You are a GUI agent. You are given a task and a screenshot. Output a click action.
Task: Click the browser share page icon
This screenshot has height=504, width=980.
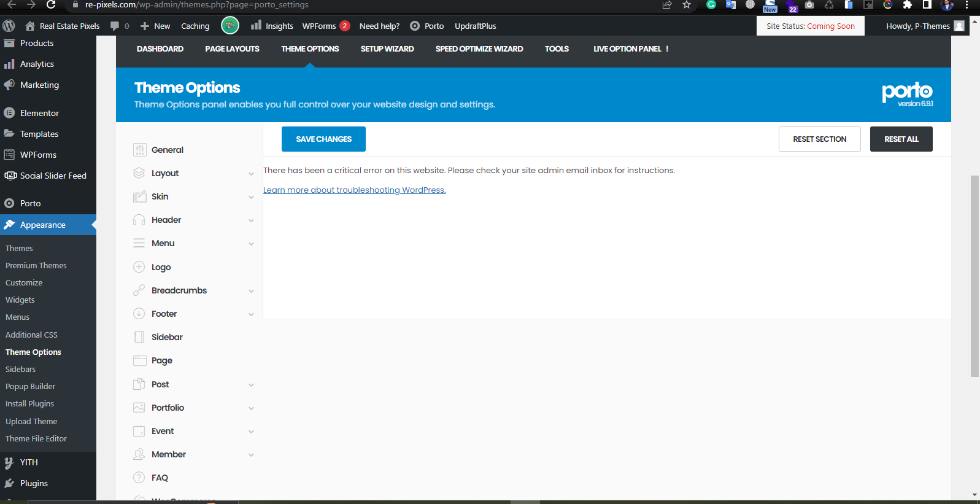667,5
